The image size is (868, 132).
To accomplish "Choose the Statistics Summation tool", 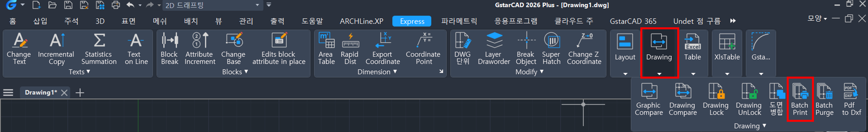I will coord(99,48).
